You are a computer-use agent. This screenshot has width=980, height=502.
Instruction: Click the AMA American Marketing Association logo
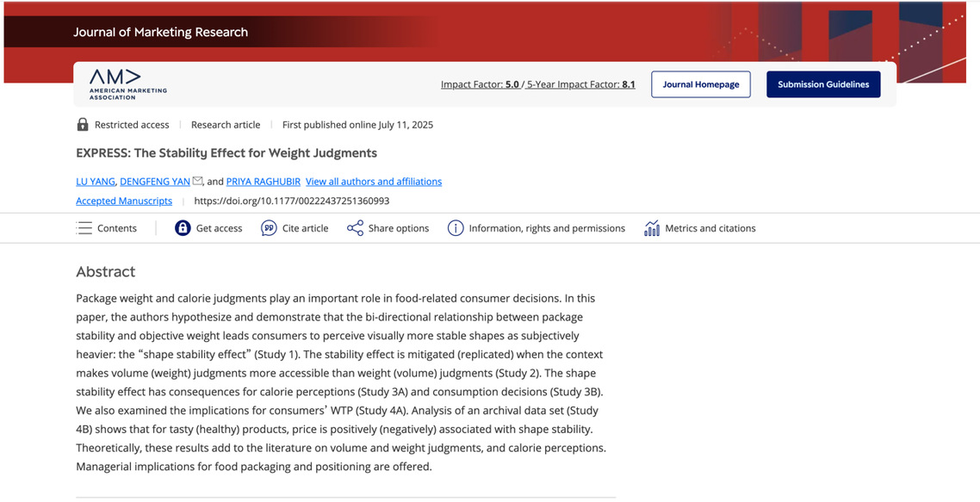coord(128,84)
